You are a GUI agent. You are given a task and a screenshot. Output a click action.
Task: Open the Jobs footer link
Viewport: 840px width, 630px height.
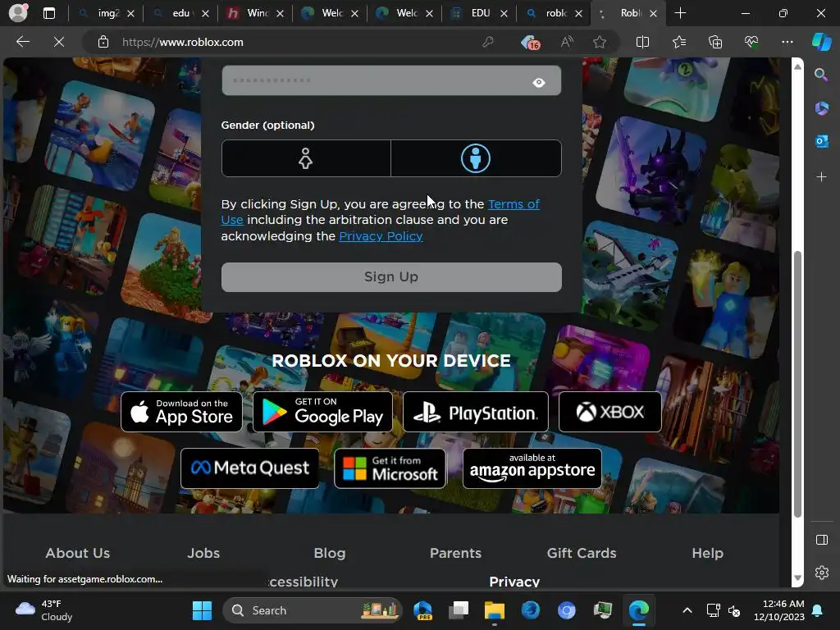click(x=203, y=553)
